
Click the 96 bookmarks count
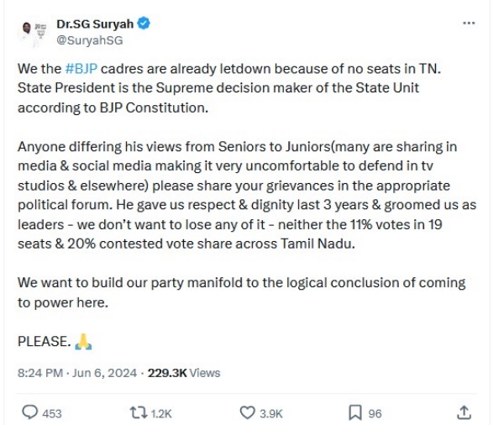coord(375,413)
